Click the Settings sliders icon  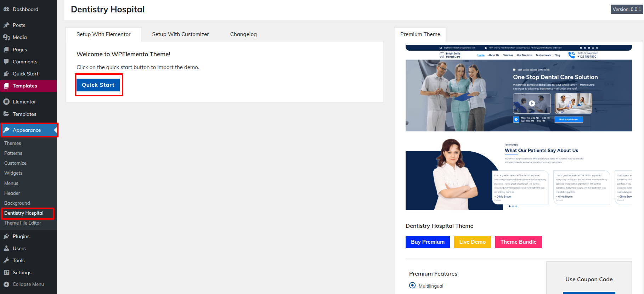coord(6,272)
